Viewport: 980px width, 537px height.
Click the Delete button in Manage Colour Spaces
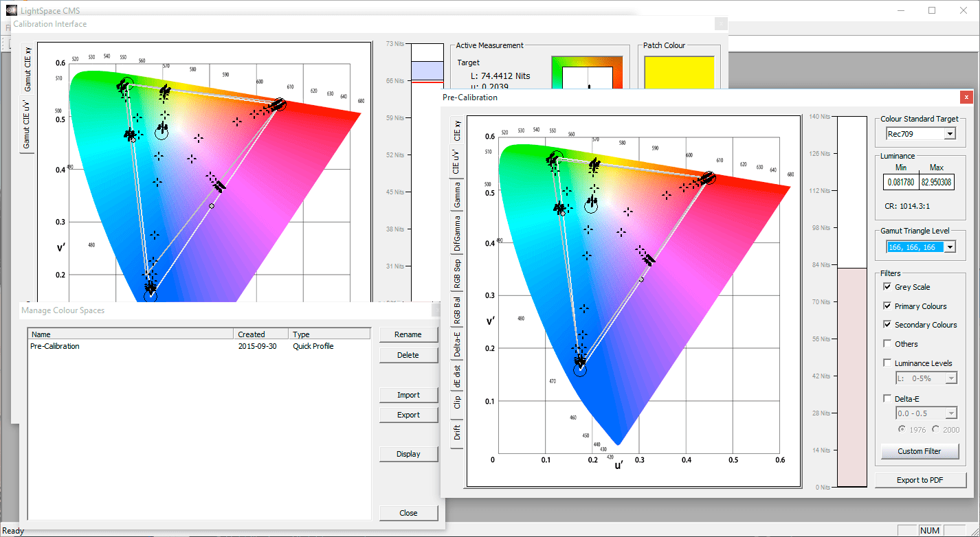click(408, 355)
